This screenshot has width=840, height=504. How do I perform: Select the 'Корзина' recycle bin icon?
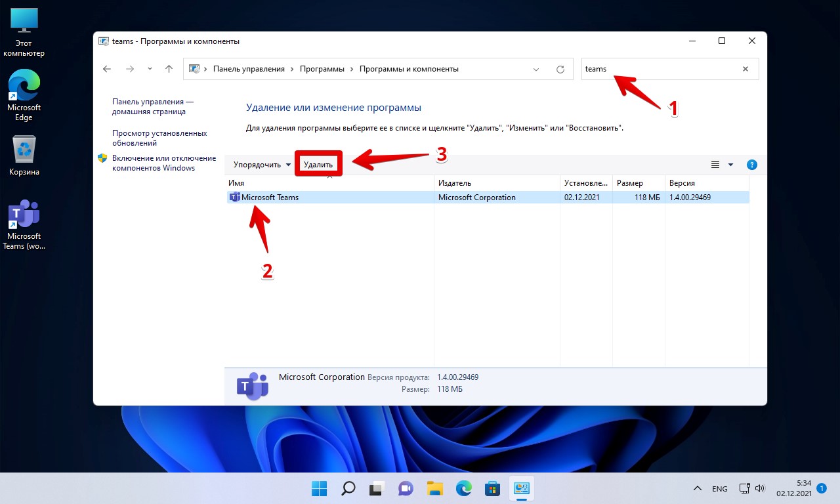(24, 156)
